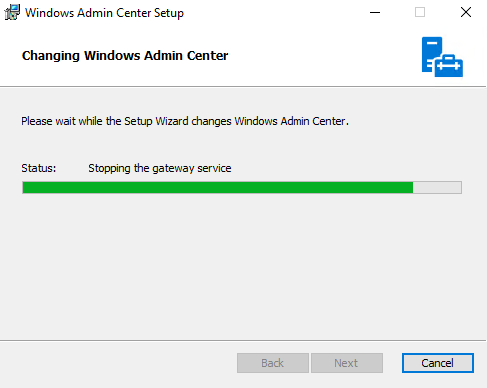This screenshot has width=487, height=388.
Task: Click the disabled Next button
Action: click(x=347, y=363)
